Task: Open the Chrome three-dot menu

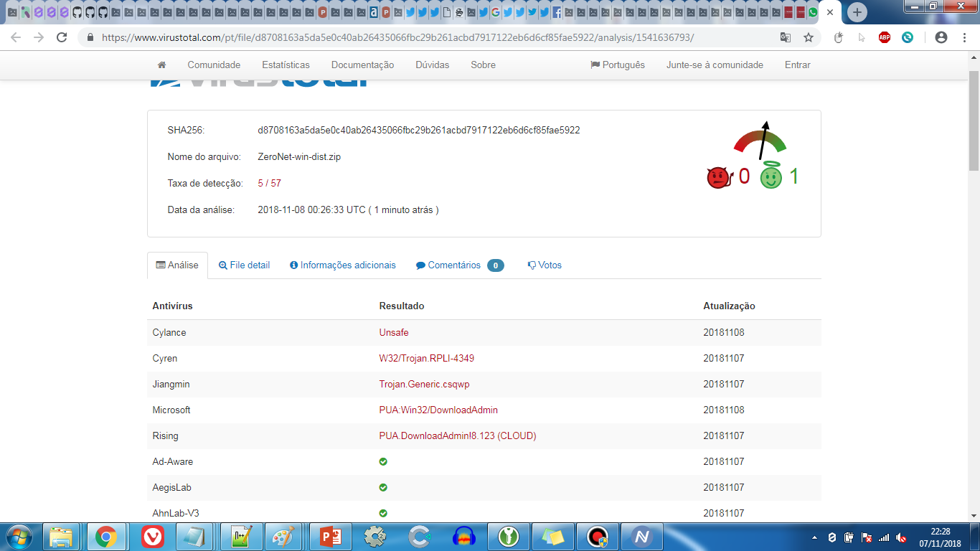Action: [963, 37]
